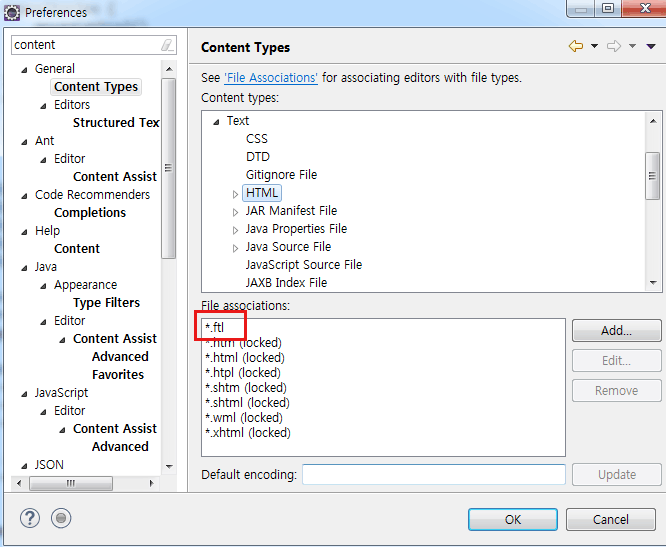Follow the 'File Associations' link

(x=271, y=78)
